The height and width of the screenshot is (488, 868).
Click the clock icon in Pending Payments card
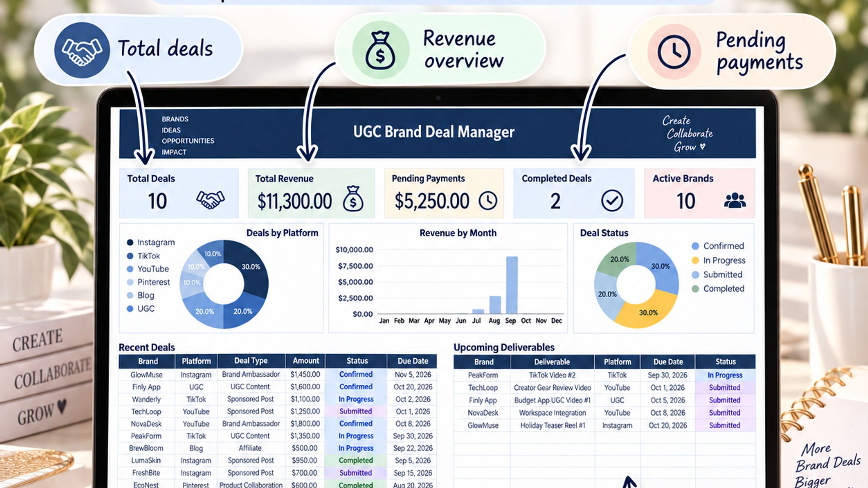coord(488,200)
